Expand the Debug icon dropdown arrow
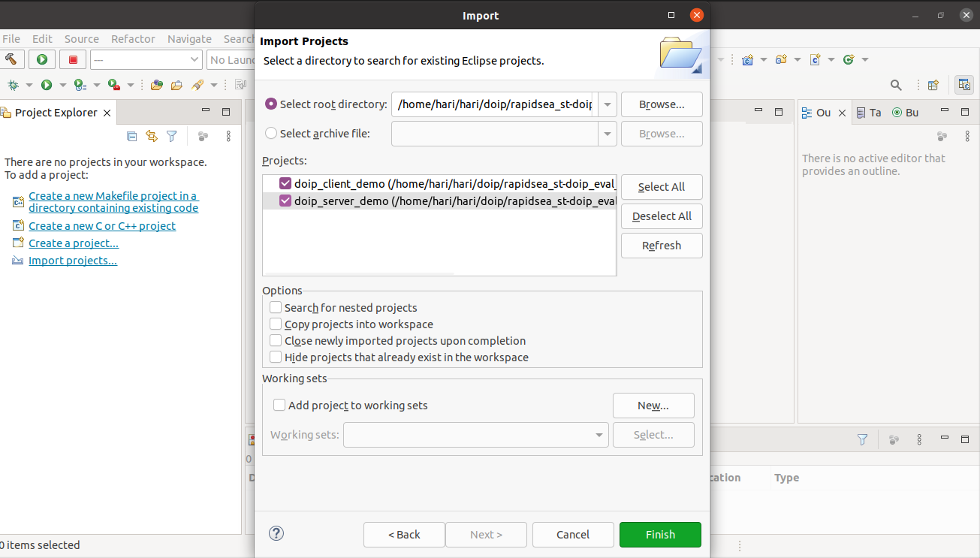The height and width of the screenshot is (558, 980). click(x=29, y=85)
